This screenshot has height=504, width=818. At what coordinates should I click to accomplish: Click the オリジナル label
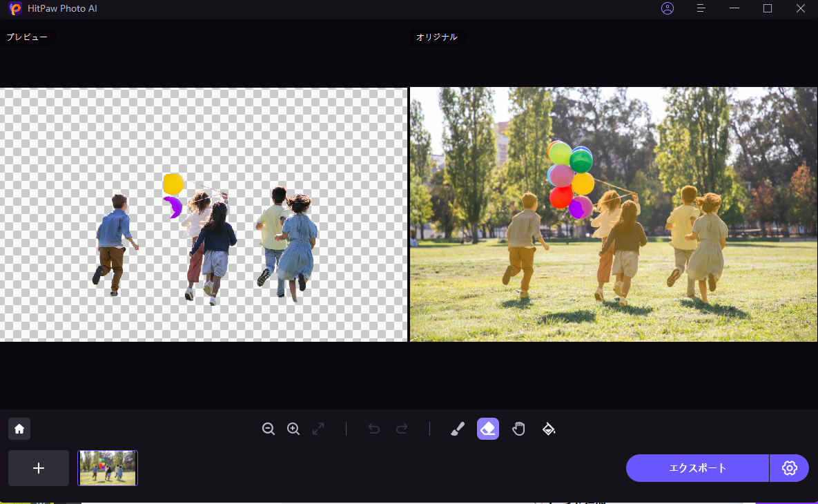tap(437, 37)
